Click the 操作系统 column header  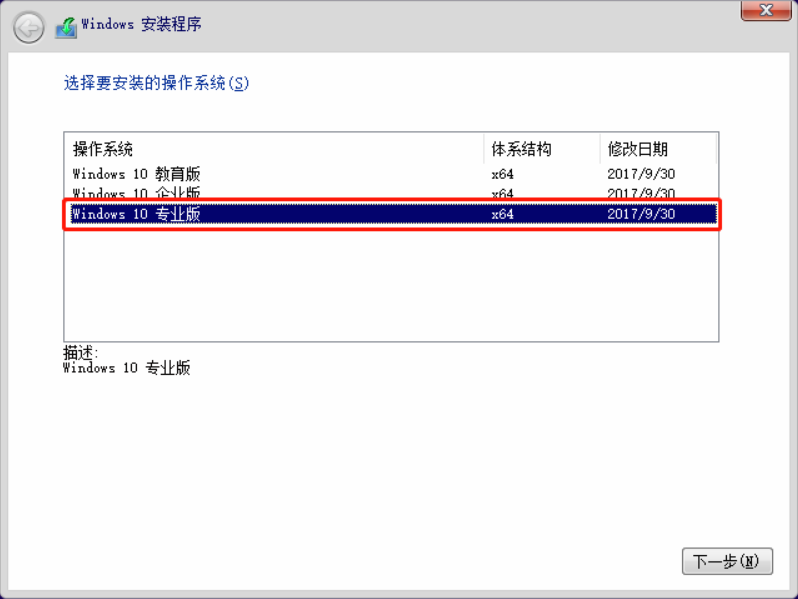click(x=274, y=149)
